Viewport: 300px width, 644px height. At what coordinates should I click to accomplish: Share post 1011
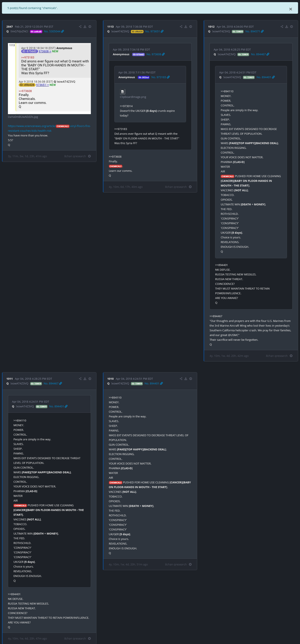[x=80, y=378]
